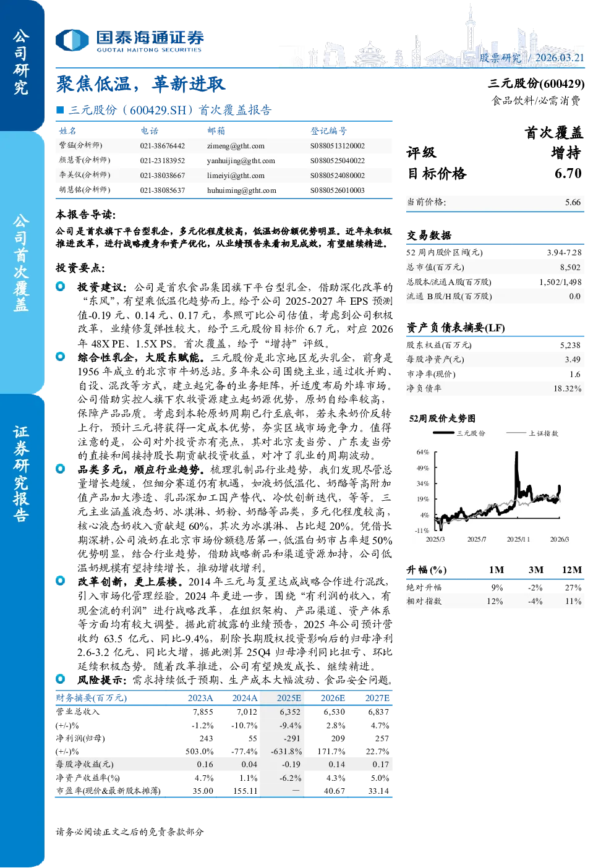Click shareholder equity value 5,238
The image size is (614, 868).
(x=570, y=346)
